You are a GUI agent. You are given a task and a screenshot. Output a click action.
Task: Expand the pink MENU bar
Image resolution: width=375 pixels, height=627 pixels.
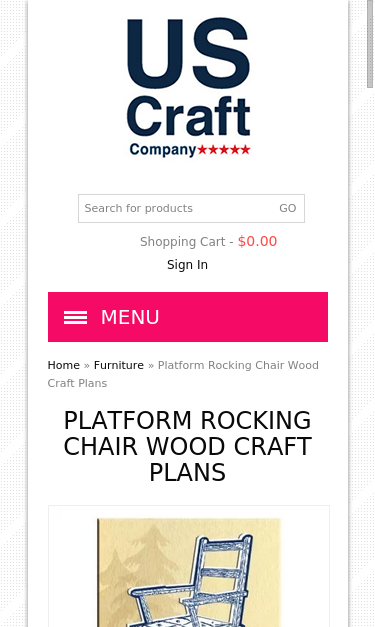click(188, 317)
